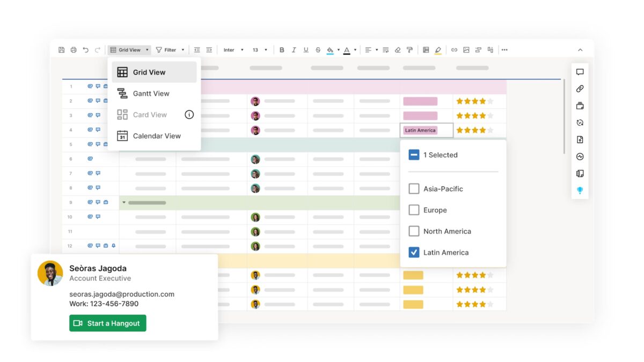Open the text color picker
This screenshot has width=644, height=362.
point(347,49)
